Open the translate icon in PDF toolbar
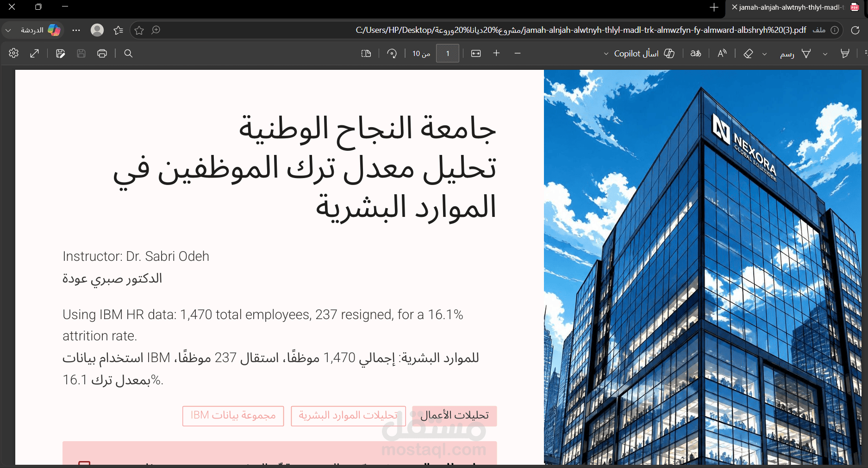Image resolution: width=868 pixels, height=468 pixels. (x=696, y=53)
